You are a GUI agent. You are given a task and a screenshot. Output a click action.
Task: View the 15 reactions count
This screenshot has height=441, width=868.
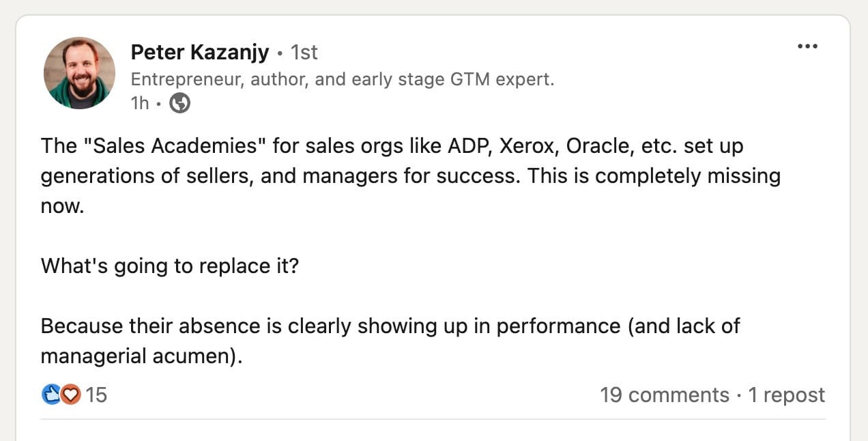coord(97,395)
